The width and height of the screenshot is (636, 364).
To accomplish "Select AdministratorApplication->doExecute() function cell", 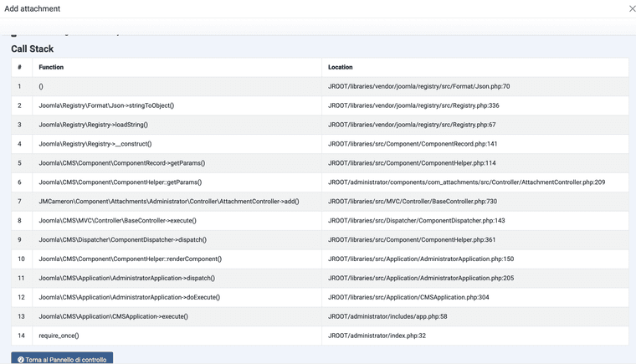I will point(177,297).
